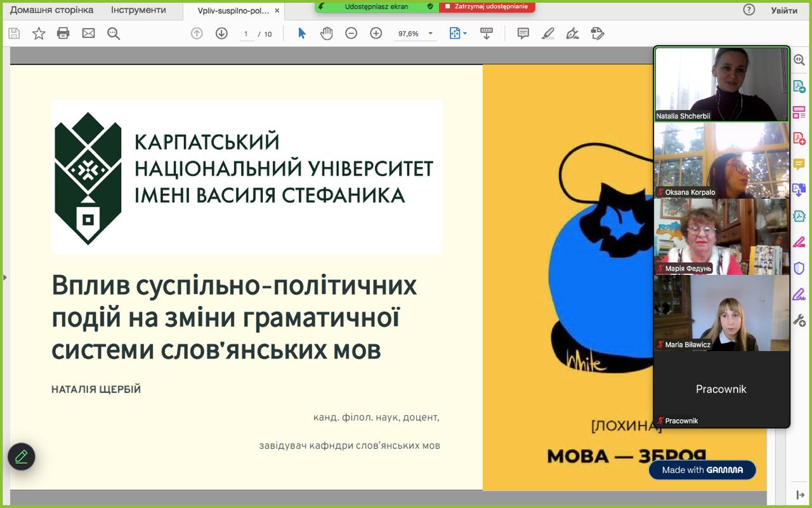Stop sharing with Zatrzymaj udostępnianie button
The width and height of the screenshot is (812, 508).
[x=487, y=6]
